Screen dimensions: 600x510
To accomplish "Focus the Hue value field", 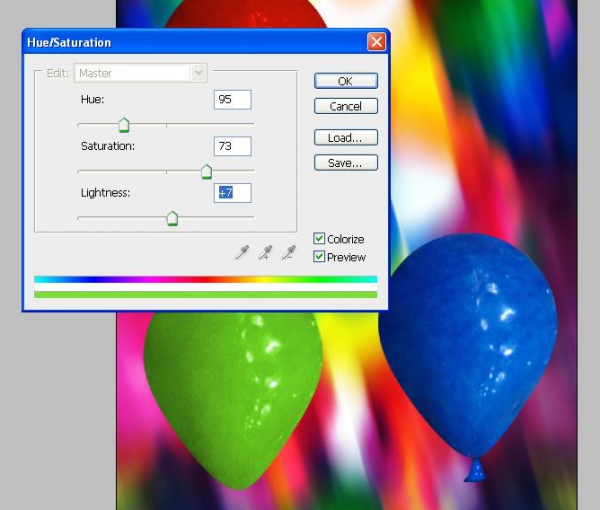I will coord(233,100).
